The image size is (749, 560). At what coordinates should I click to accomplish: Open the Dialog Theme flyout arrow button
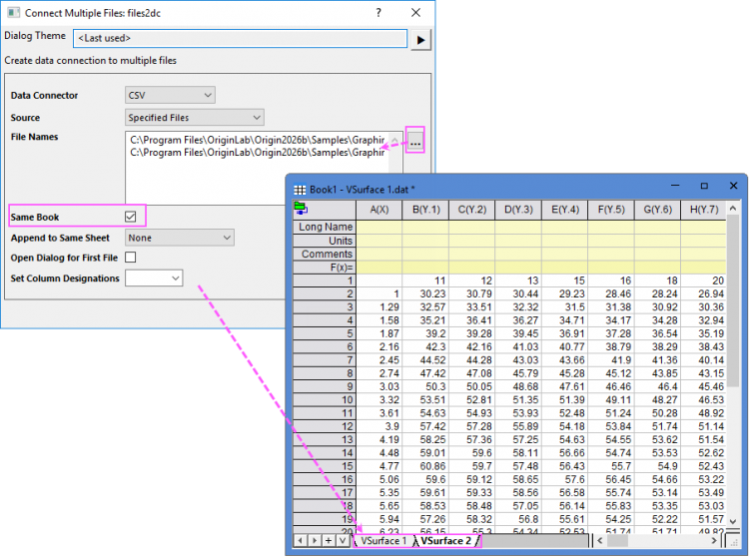(x=420, y=40)
